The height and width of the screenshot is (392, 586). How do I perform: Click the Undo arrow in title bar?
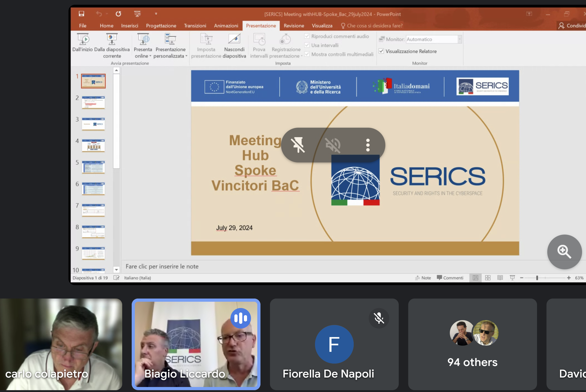99,14
